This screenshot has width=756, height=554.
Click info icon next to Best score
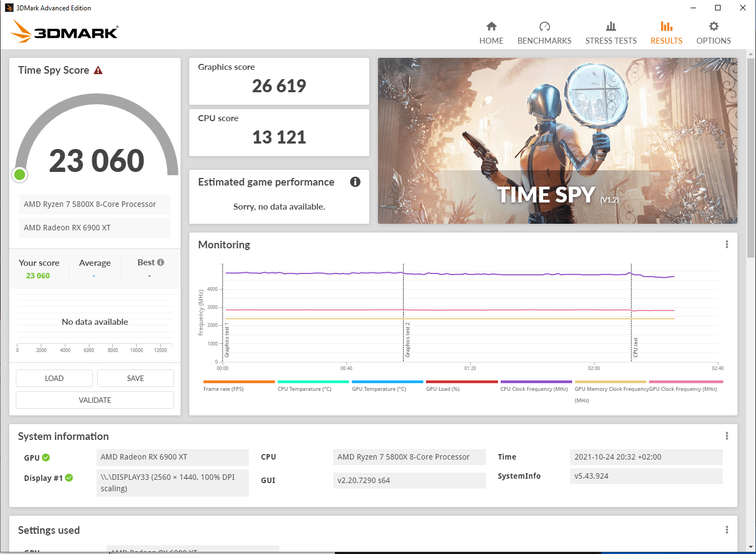[x=160, y=263]
